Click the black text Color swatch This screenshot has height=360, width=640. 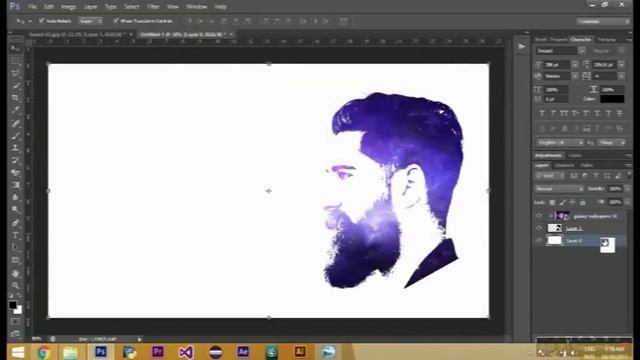[x=612, y=99]
